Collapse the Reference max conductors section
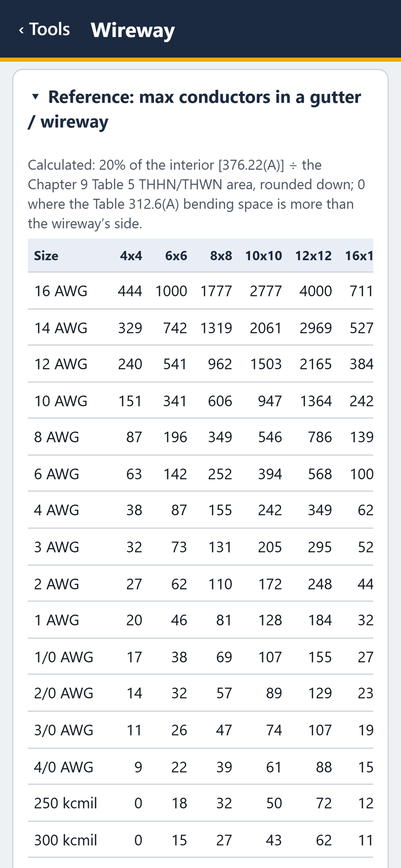Viewport: 401px width, 868px height. click(x=195, y=109)
